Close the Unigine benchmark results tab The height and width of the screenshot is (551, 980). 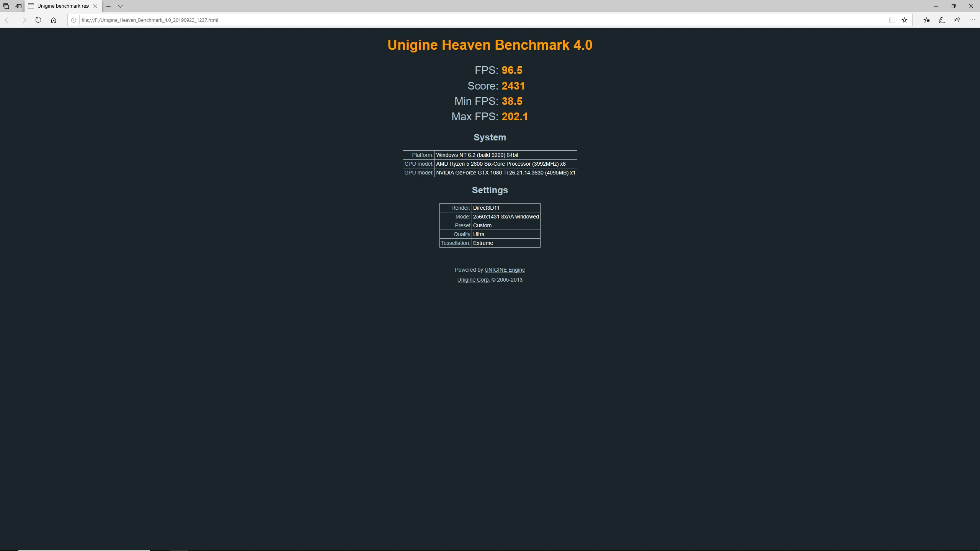[x=95, y=6]
